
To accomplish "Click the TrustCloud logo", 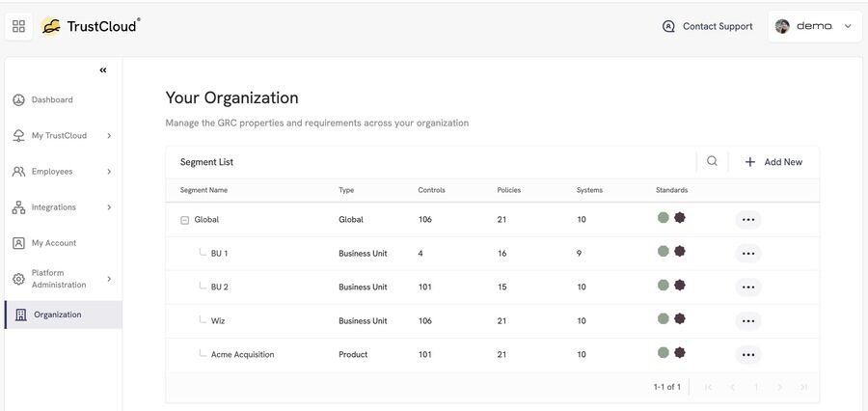I will click(x=91, y=26).
